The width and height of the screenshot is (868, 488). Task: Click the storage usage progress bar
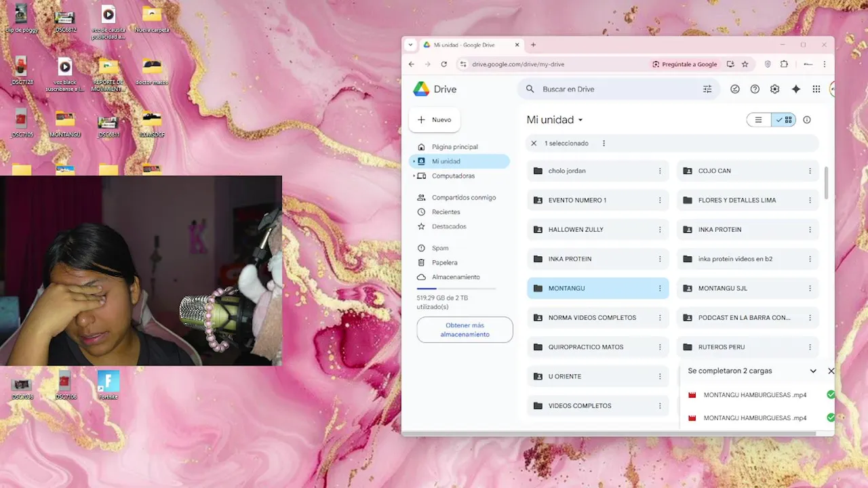(x=456, y=289)
